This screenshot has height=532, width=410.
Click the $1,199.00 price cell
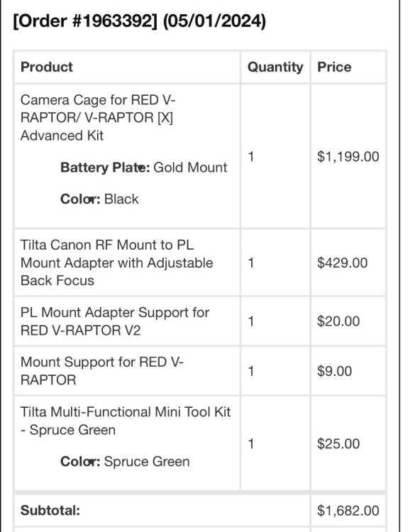coord(348,157)
